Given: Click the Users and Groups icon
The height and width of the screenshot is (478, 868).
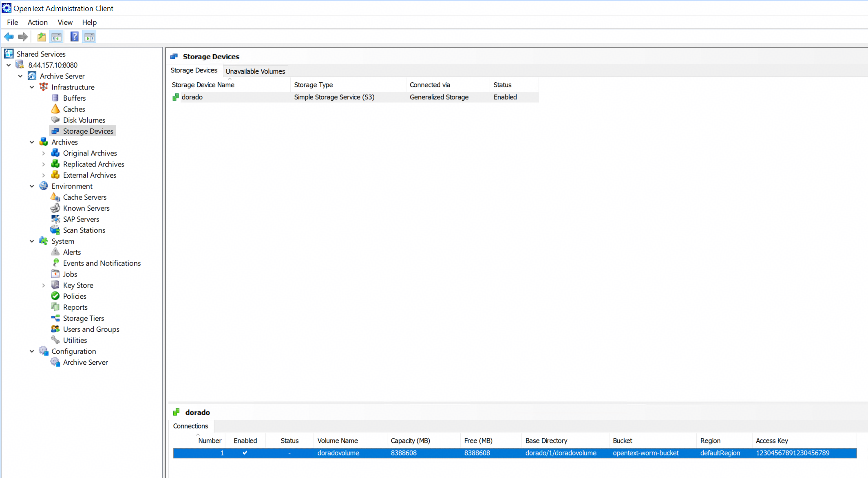Looking at the screenshot, I should (x=55, y=329).
